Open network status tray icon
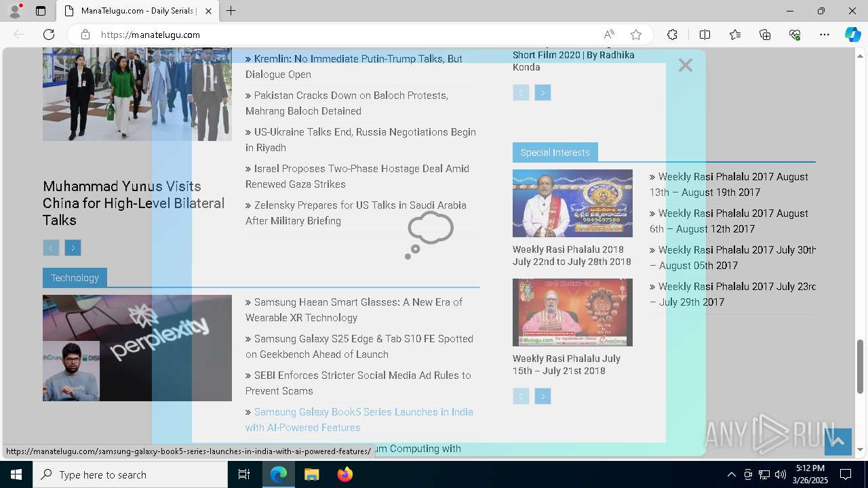Screen dimensions: 868x488 764,474
